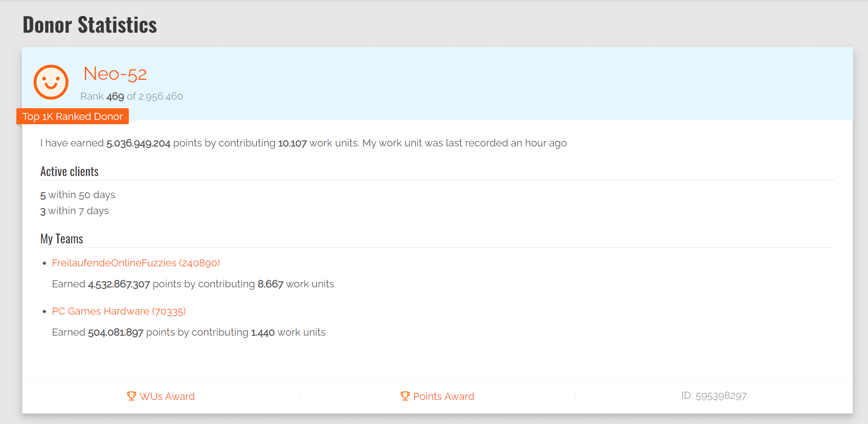The height and width of the screenshot is (424, 868).
Task: Click the 4.532.867.307 team points figure
Action: pos(119,284)
